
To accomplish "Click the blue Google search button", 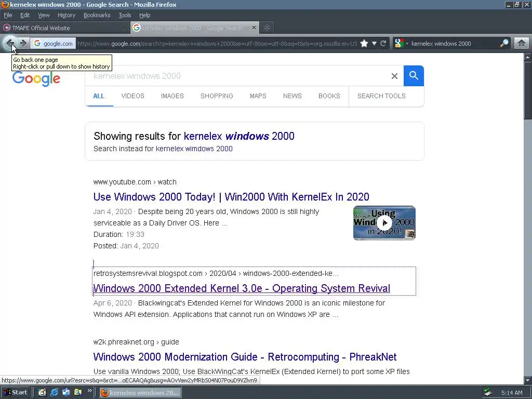I will (x=414, y=76).
